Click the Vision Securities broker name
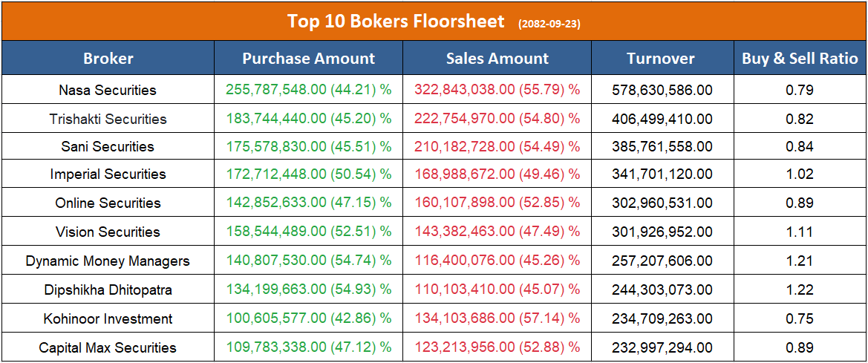The width and height of the screenshot is (868, 363). 108,232
